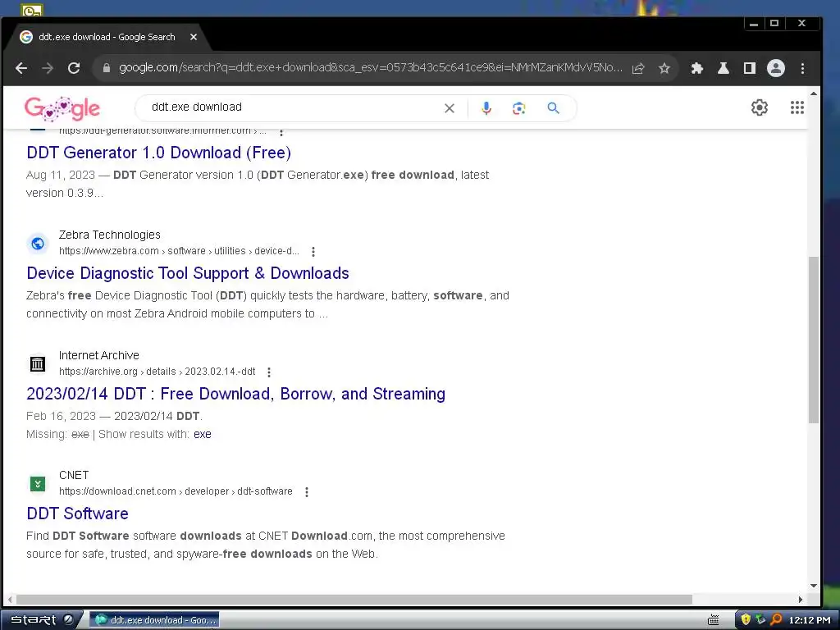Open the Extensions puzzle icon
This screenshot has height=630, width=840.
(696, 68)
